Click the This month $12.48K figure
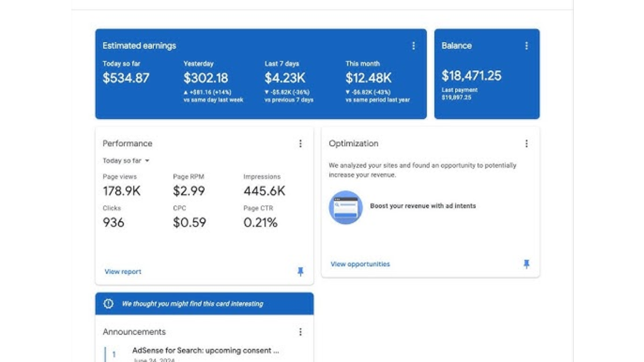Screen dimensions: 644x362 [x=368, y=78]
